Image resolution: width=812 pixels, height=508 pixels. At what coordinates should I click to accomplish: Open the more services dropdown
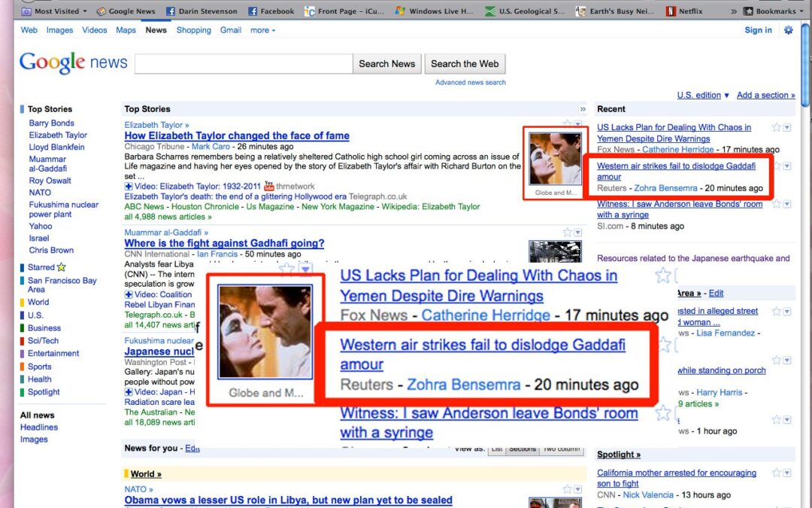pos(262,30)
